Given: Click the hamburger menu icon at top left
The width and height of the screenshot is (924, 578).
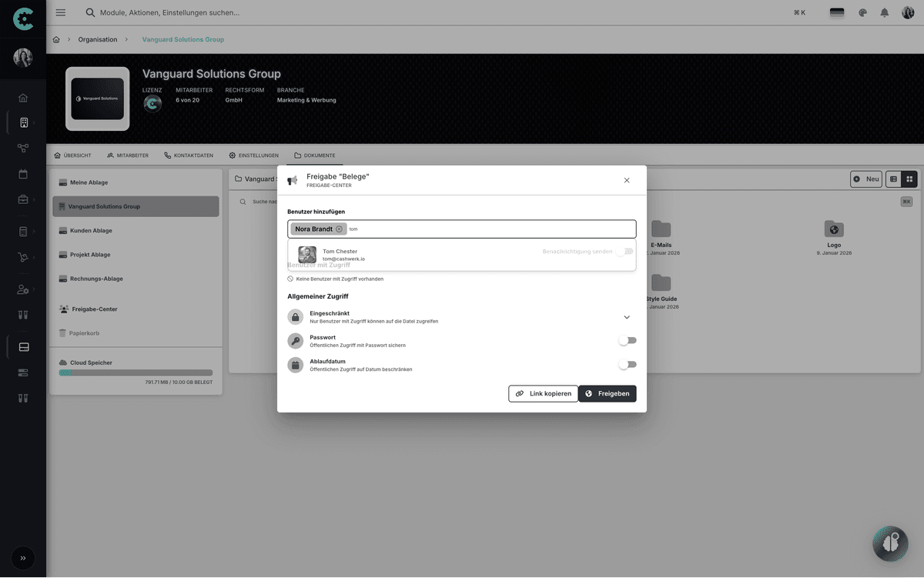Looking at the screenshot, I should point(60,12).
